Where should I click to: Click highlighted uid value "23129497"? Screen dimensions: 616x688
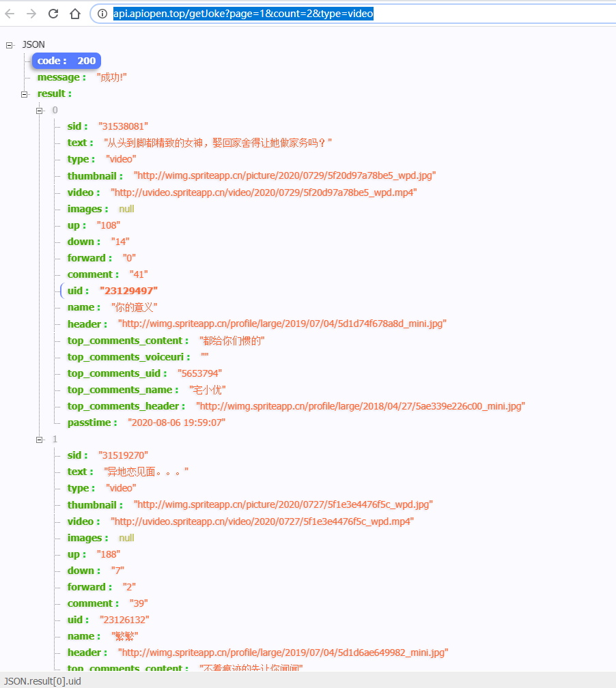pos(128,291)
